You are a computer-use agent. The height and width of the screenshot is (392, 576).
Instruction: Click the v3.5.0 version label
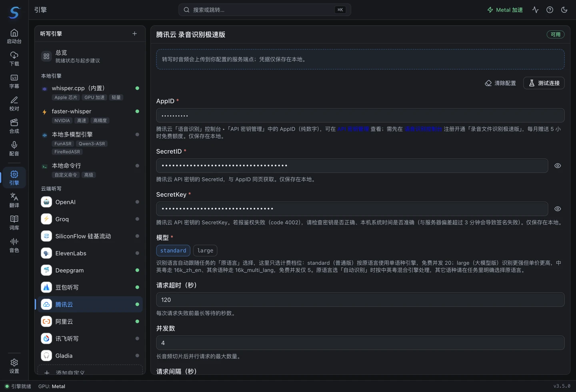(562, 386)
